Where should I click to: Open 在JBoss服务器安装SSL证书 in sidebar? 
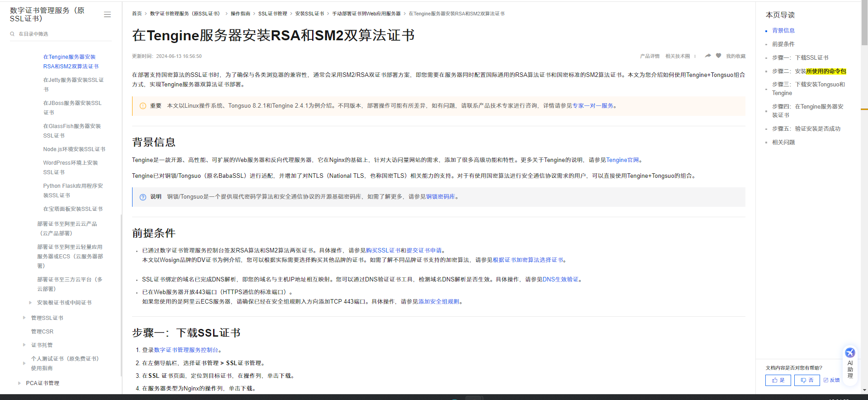(72, 108)
